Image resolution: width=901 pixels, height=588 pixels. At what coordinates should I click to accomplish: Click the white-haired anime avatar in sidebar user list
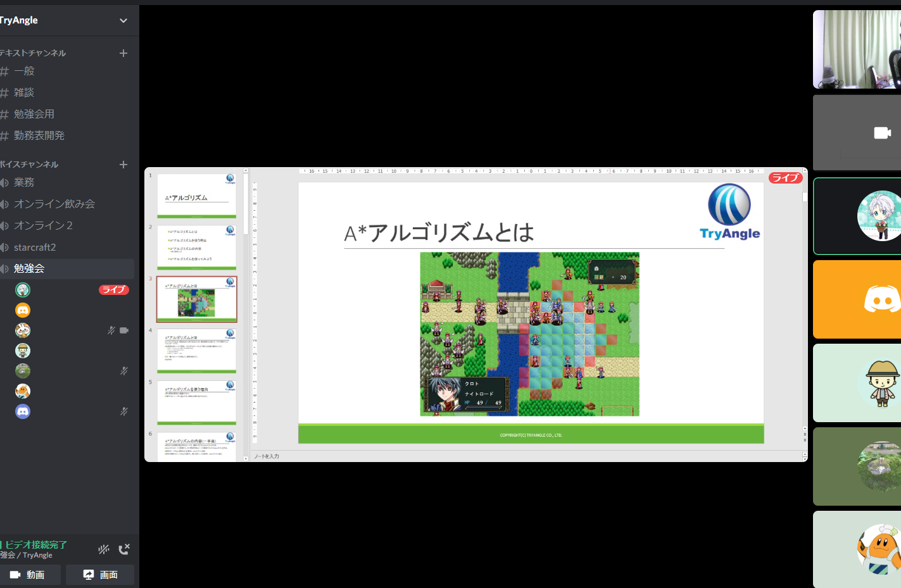[23, 290]
